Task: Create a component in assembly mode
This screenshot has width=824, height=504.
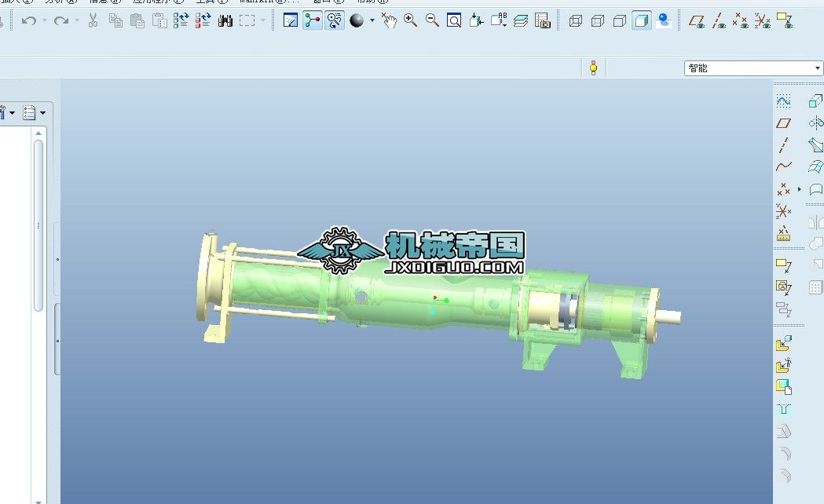Action: [x=783, y=387]
